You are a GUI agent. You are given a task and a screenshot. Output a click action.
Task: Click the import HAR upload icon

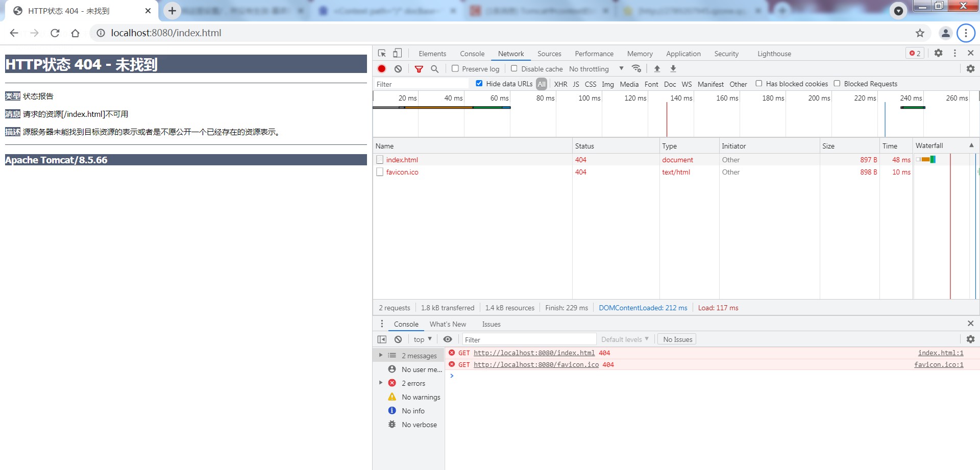pyautogui.click(x=657, y=68)
